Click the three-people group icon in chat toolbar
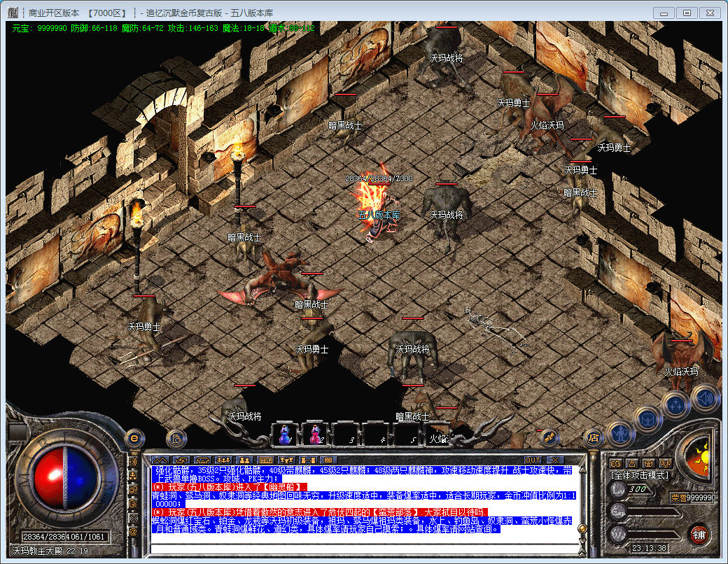Viewport: 728px width, 564px height. [224, 460]
